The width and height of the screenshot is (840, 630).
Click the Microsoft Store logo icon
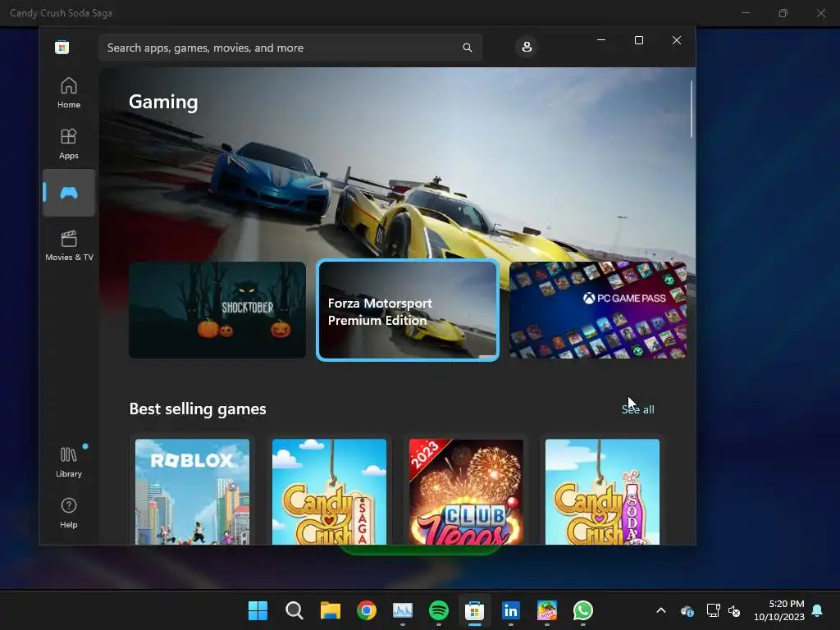click(x=62, y=47)
